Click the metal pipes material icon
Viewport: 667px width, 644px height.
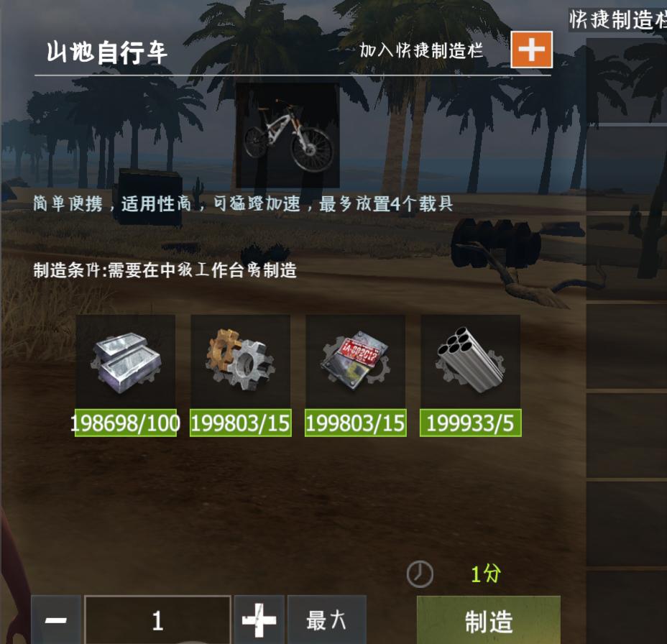coord(471,361)
